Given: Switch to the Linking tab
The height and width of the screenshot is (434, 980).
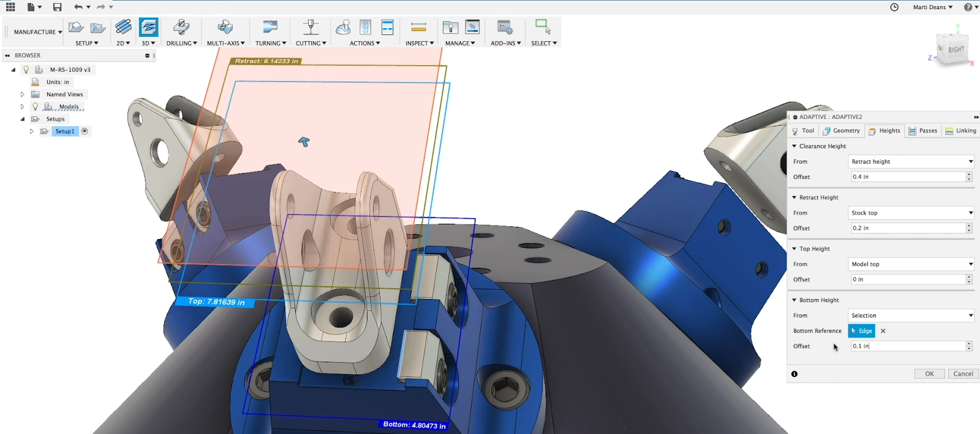Looking at the screenshot, I should pyautogui.click(x=961, y=131).
